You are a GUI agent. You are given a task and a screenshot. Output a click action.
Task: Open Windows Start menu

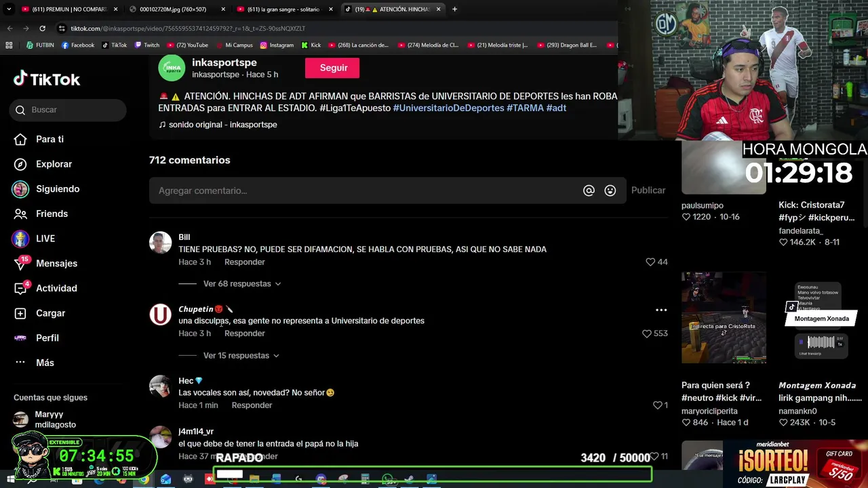[9, 479]
